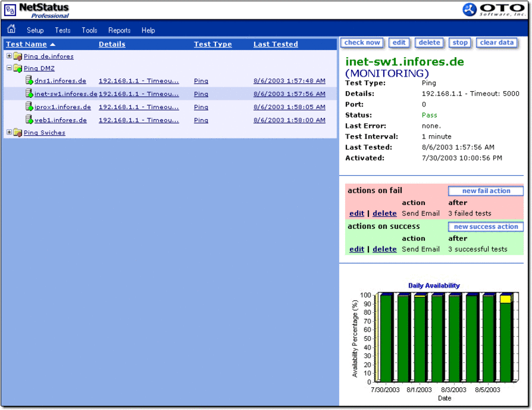
Task: Edit the success action Send Email
Action: (356, 249)
